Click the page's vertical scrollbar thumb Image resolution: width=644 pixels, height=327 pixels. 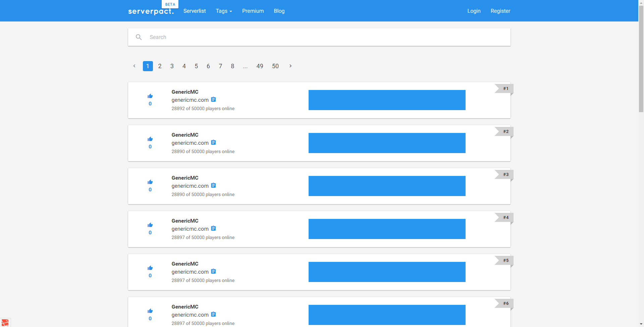(x=641, y=59)
